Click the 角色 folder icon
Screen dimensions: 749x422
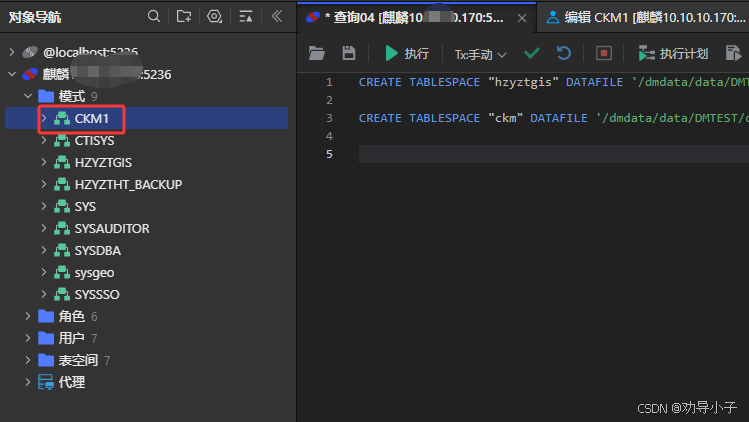[x=46, y=316]
